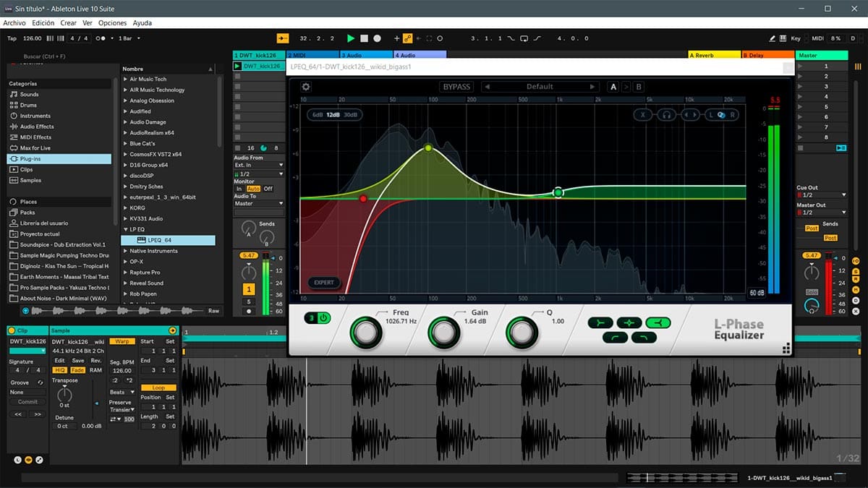This screenshot has height=488, width=868.
Task: Select the highlighted high-shelf filter shape icon
Action: point(658,322)
